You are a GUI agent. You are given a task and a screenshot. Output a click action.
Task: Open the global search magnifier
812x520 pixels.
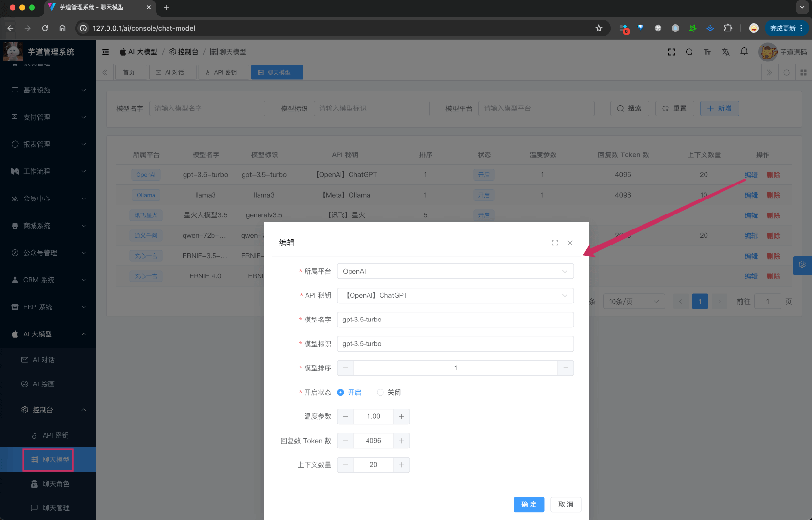tap(689, 52)
